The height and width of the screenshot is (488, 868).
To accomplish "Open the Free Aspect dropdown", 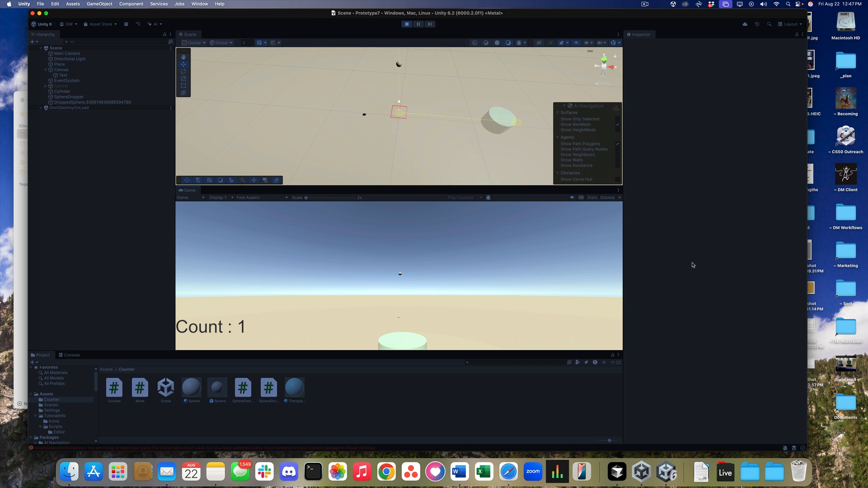I will [x=262, y=197].
